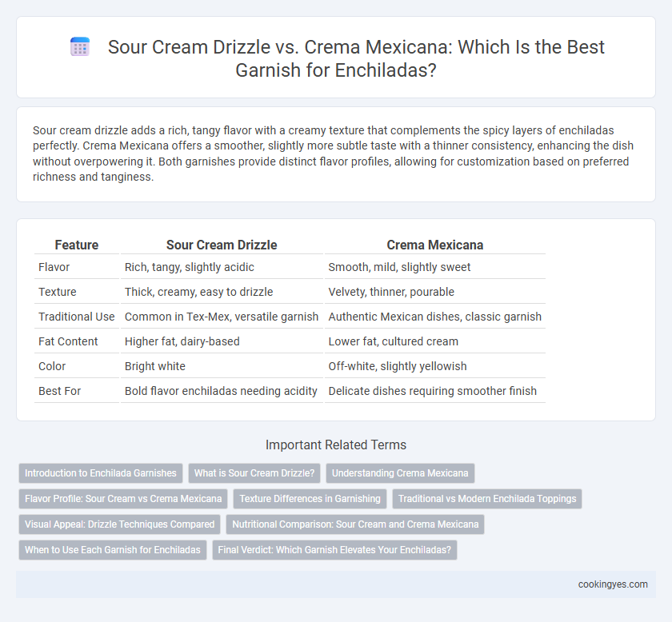Select the Traditional Use row label
The width and height of the screenshot is (672, 622).
(76, 317)
